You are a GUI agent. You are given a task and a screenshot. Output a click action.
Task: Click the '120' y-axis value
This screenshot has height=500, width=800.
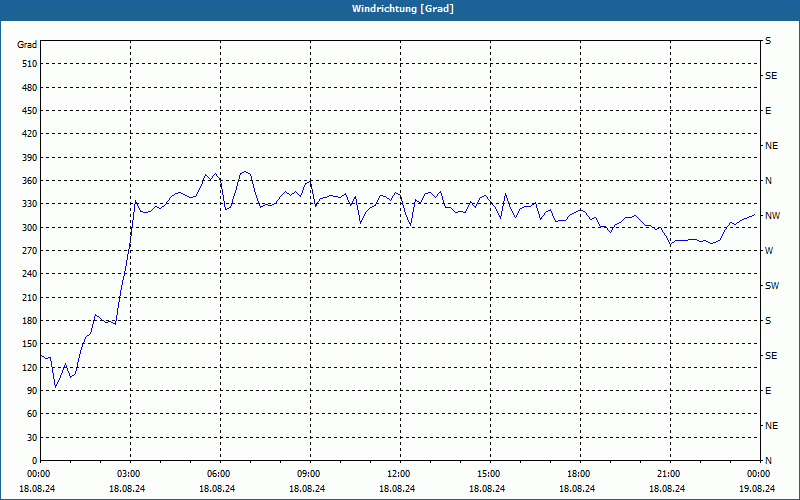coord(30,367)
